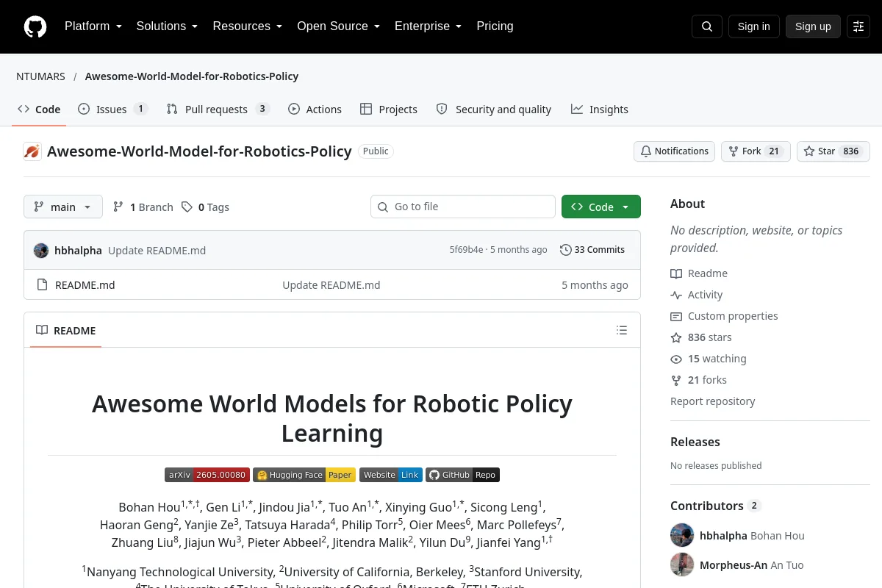The width and height of the screenshot is (882, 588).
Task: Click the repository avatar icon beside title
Action: click(x=32, y=151)
